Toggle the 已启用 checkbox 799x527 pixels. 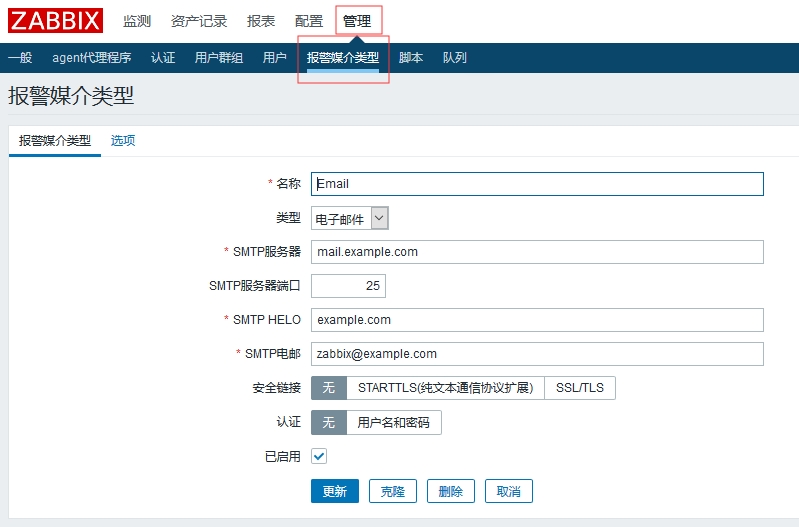319,456
